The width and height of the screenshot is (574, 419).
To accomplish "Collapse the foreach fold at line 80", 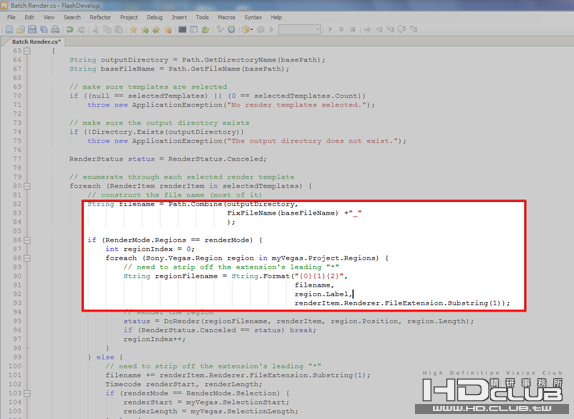I will (27, 186).
